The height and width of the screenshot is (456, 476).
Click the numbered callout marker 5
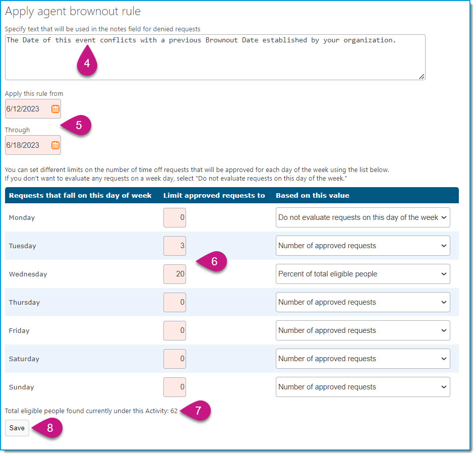coord(76,125)
